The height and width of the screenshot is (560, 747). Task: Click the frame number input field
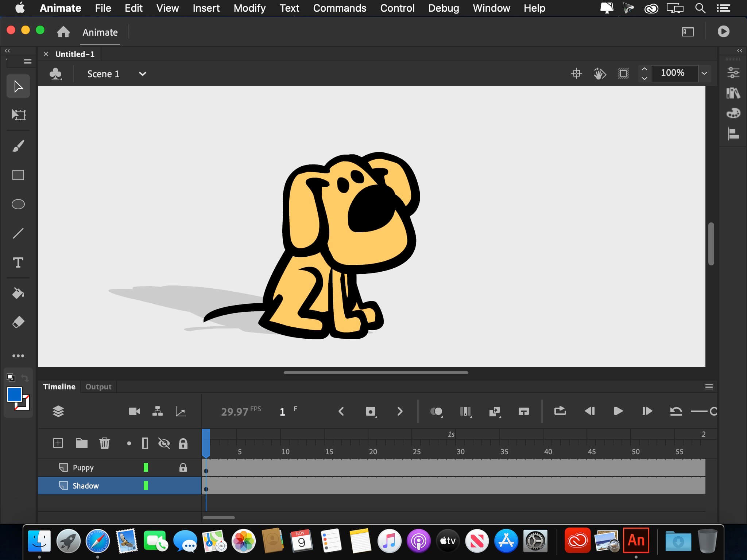pyautogui.click(x=282, y=411)
